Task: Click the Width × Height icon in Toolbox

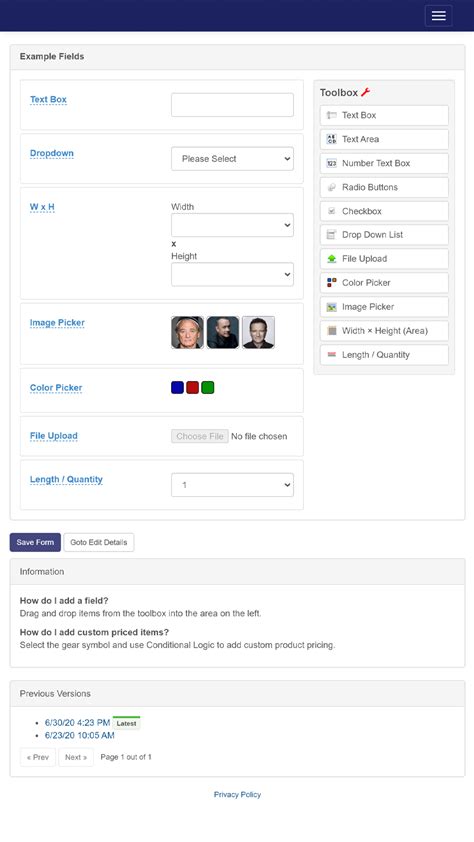Action: [x=331, y=331]
